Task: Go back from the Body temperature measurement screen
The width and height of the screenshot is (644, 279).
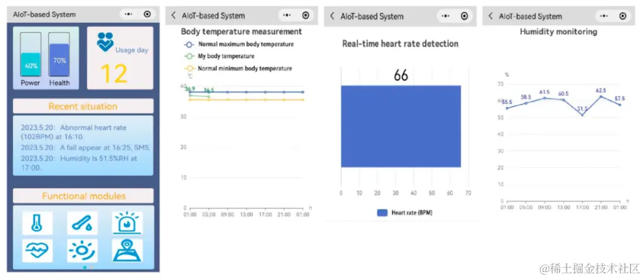Action: [x=174, y=16]
